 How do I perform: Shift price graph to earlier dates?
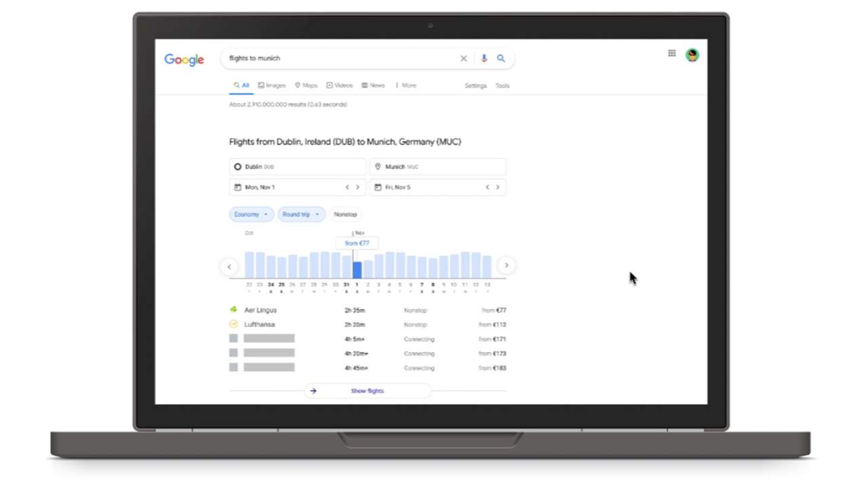point(229,266)
